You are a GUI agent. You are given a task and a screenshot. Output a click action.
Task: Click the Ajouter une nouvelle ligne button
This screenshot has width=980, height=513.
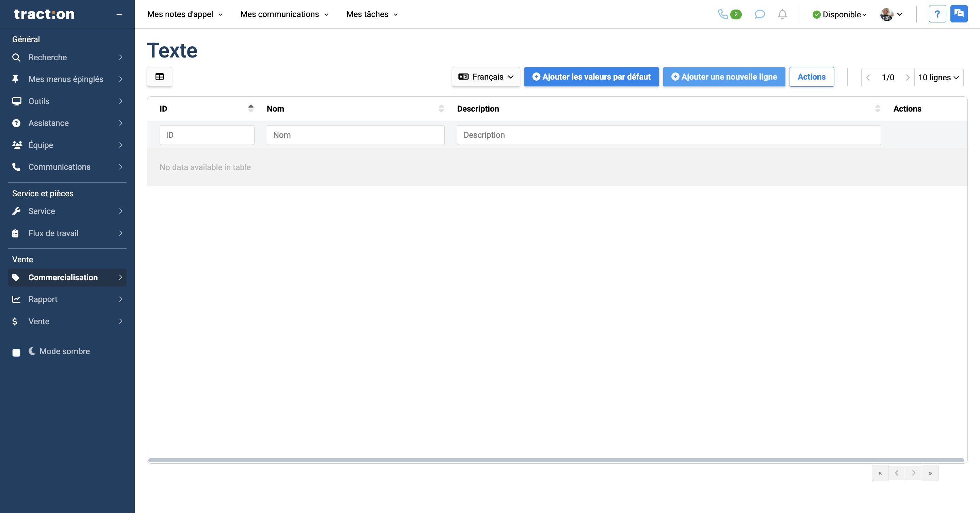click(723, 77)
